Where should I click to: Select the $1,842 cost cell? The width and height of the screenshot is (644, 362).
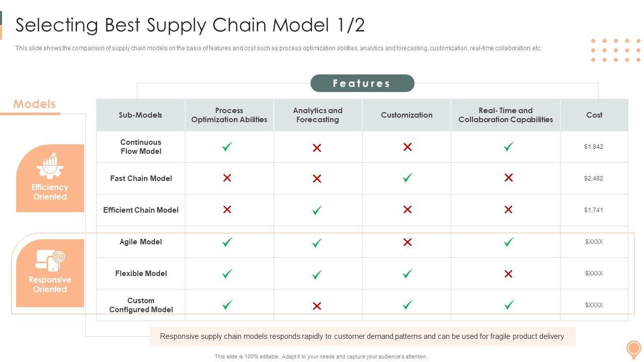(x=594, y=147)
